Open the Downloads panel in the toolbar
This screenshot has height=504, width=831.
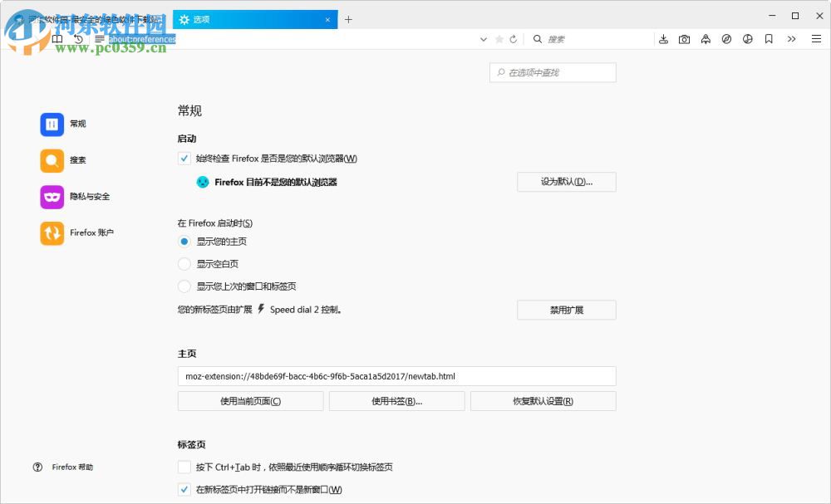click(x=663, y=38)
